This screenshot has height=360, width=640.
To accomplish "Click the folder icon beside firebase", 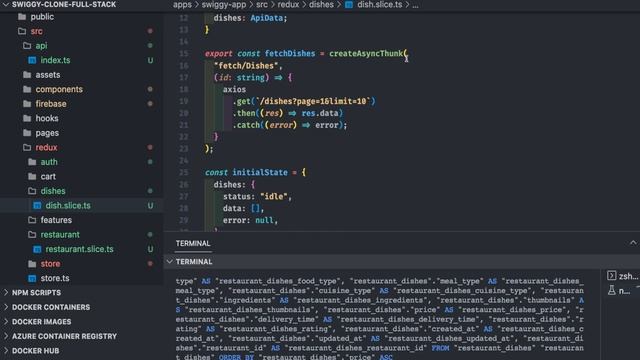I will [27, 104].
